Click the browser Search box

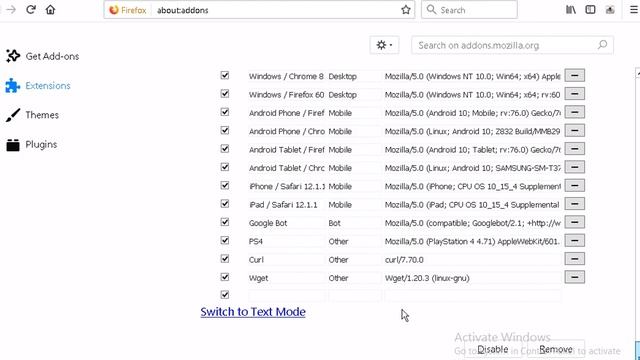pyautogui.click(x=469, y=10)
